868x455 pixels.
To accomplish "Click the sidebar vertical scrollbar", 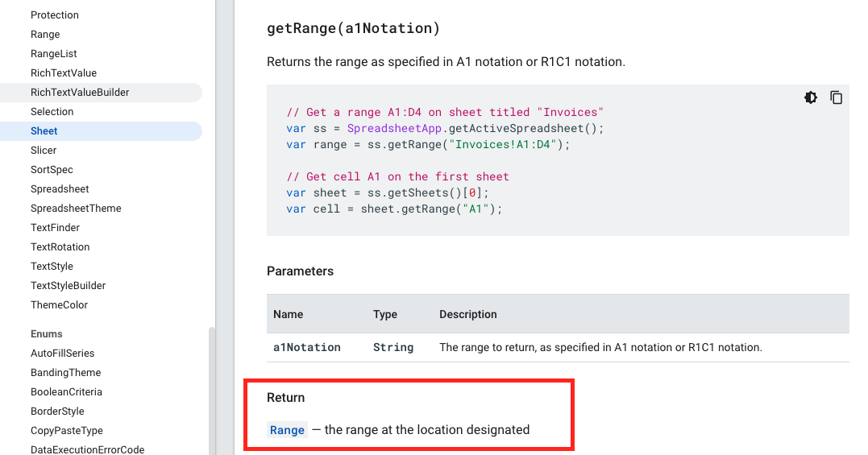I will coord(211,391).
